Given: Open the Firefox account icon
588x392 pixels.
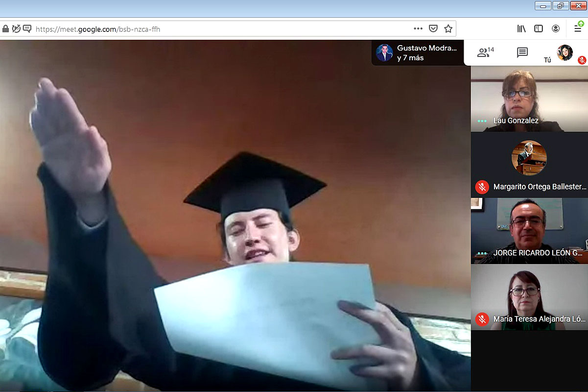Looking at the screenshot, I should tap(556, 28).
